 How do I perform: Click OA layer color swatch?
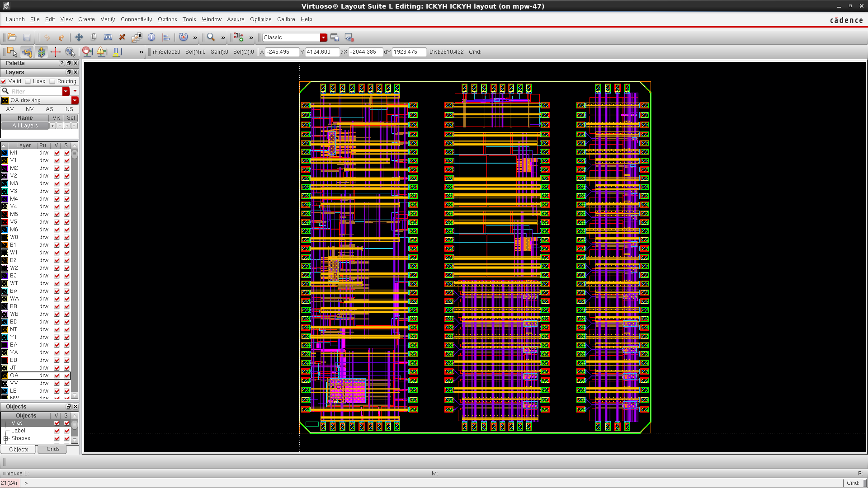5,375
